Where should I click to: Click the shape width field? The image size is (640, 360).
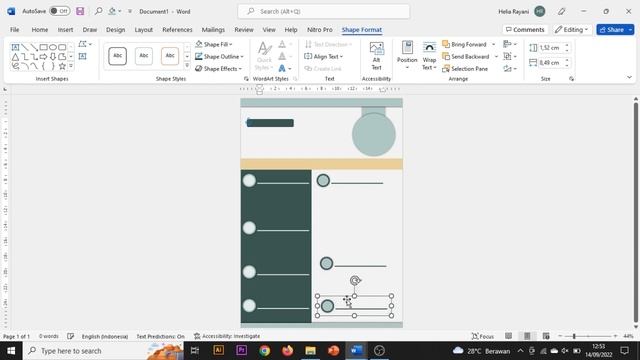[x=551, y=62]
